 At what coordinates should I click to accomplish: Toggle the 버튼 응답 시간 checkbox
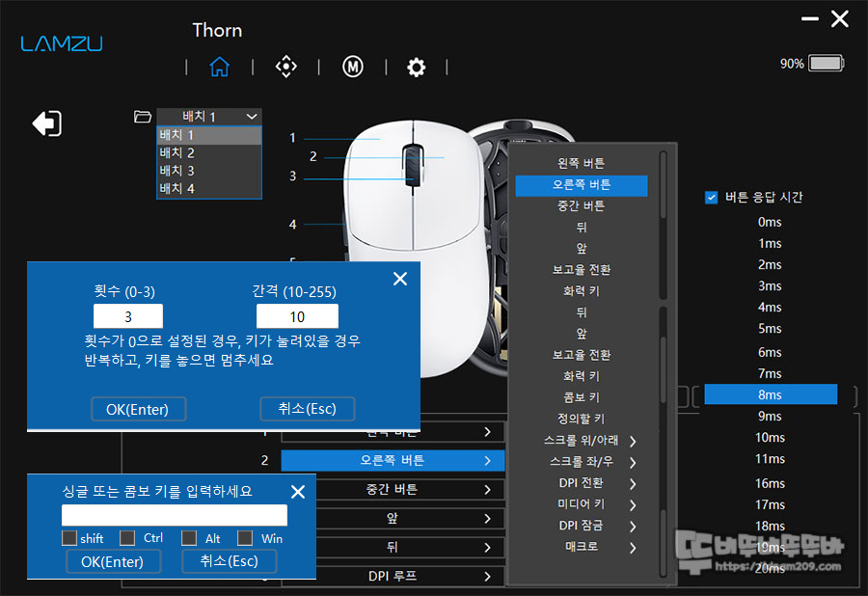click(x=712, y=197)
